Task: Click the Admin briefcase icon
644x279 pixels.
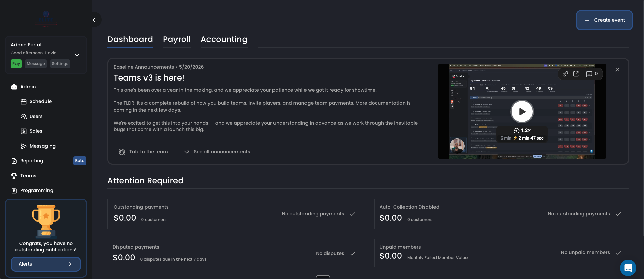Action: tap(14, 87)
